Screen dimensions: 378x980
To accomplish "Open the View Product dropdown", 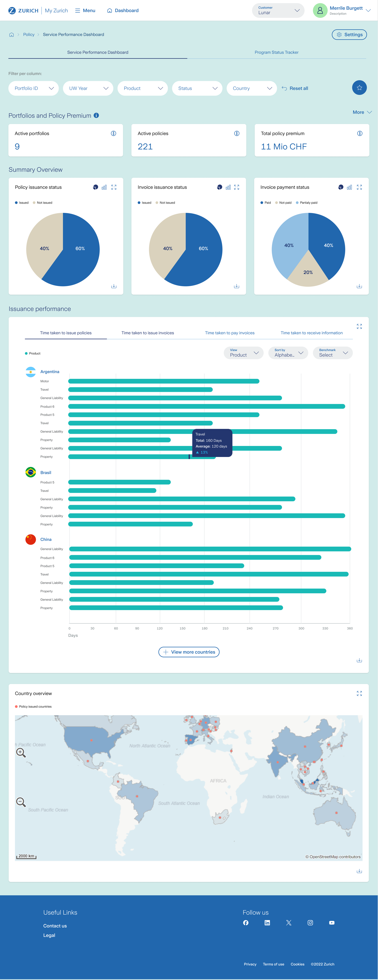I will 244,353.
